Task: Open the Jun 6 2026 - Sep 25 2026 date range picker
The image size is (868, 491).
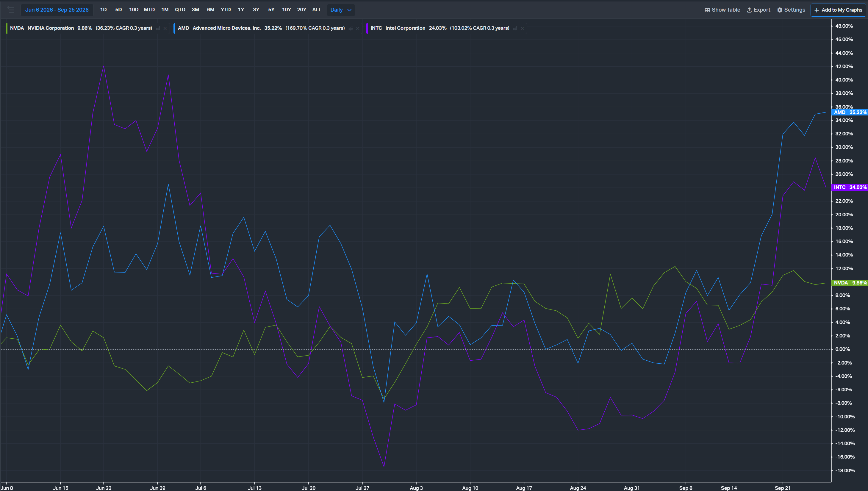Action: (57, 10)
